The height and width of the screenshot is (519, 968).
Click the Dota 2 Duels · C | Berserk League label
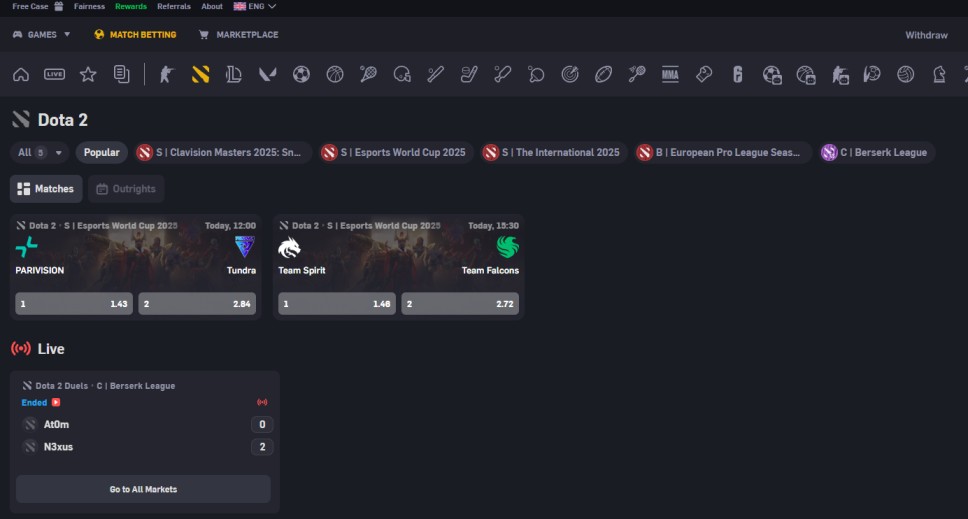[x=105, y=386]
